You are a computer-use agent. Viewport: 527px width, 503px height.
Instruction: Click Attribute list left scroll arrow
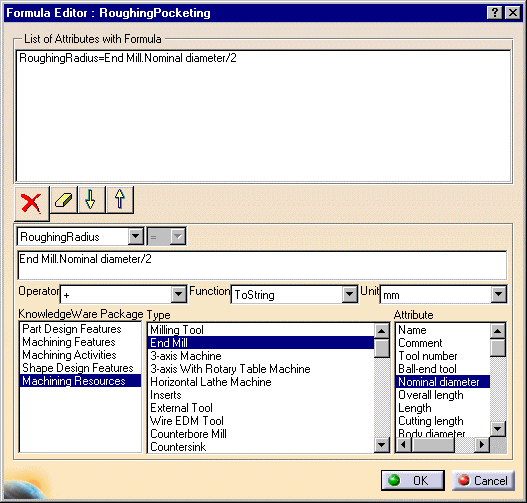404,445
